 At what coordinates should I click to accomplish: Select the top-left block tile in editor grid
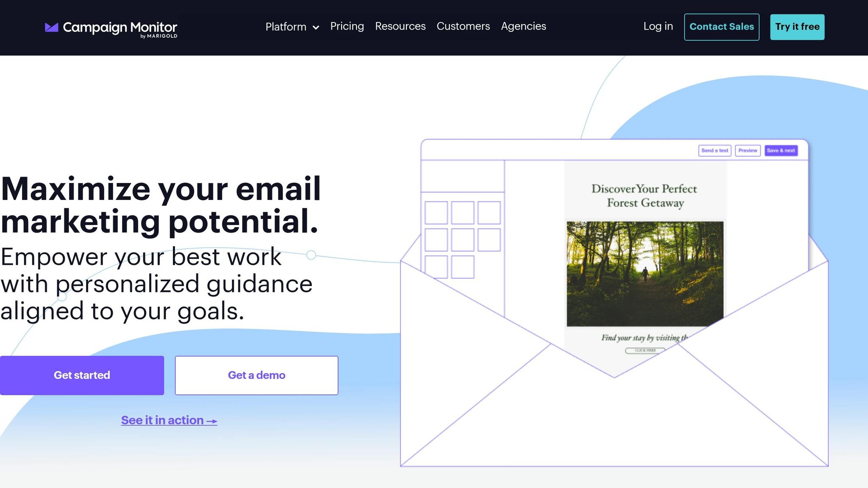(x=436, y=213)
